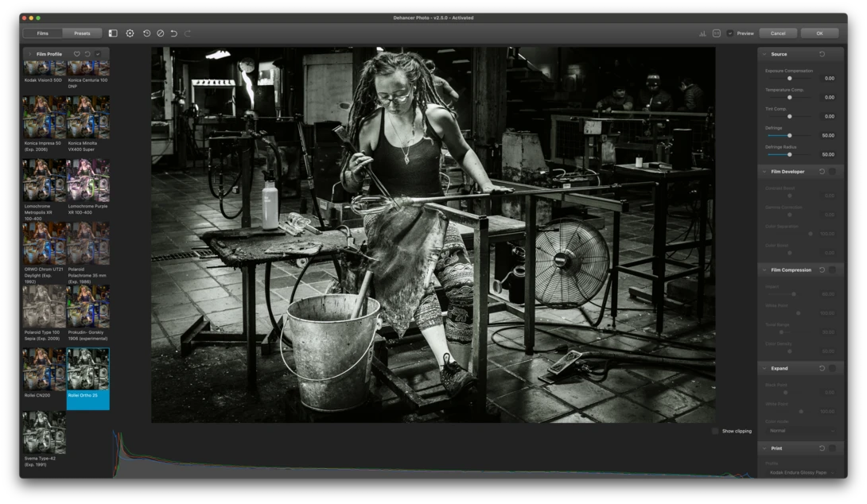The image size is (867, 504).
Task: Click the 1:1 zoom view icon
Action: tap(717, 33)
